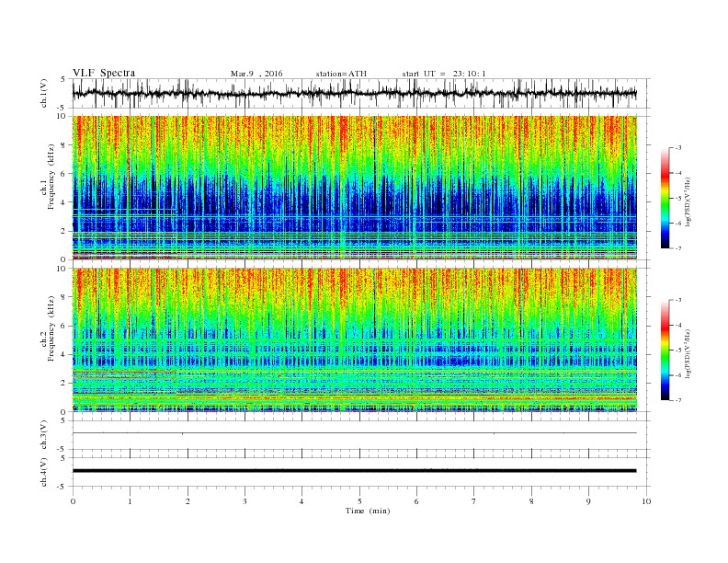Screen dimensions: 728x563
Task: Click the thick ch.4 voltage trace
Action: point(354,471)
